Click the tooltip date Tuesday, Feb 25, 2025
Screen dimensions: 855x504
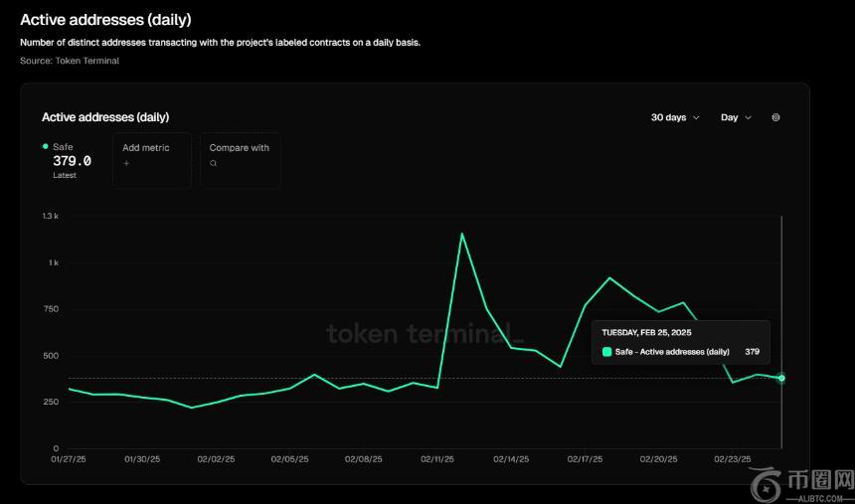646,332
